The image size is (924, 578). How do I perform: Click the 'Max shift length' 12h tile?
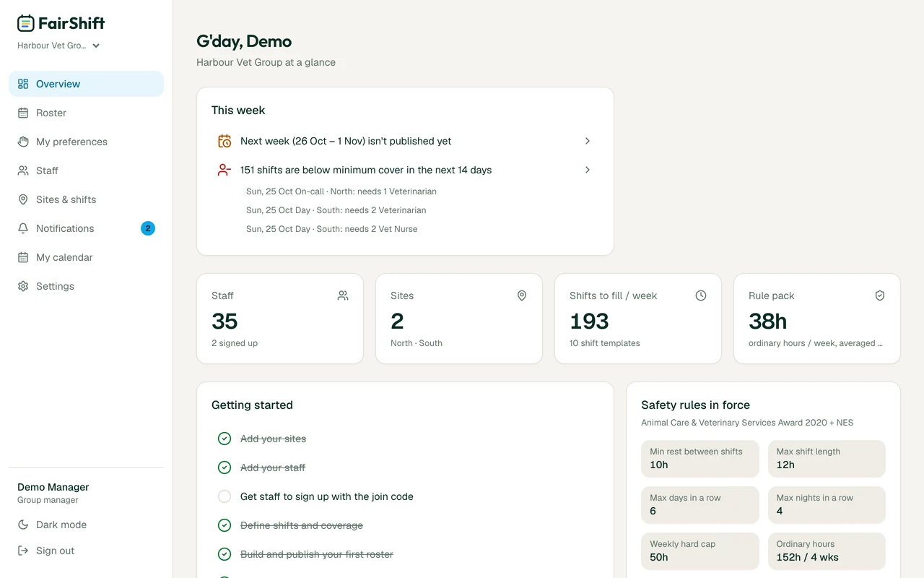827,459
